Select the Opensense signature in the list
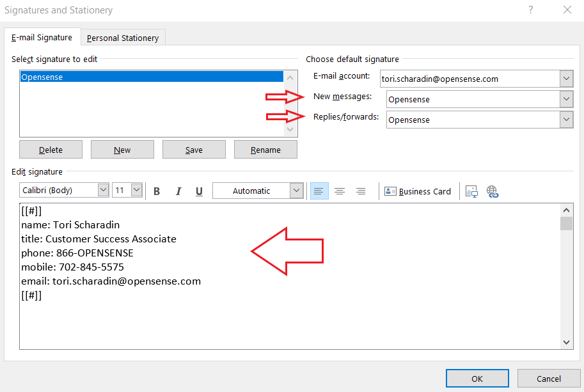 click(x=152, y=77)
